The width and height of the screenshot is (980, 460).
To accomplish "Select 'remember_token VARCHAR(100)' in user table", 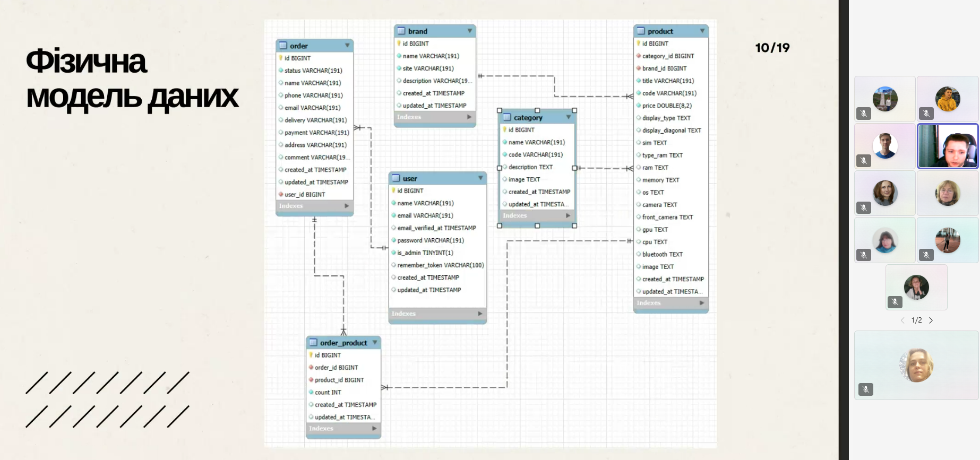I will point(441,265).
